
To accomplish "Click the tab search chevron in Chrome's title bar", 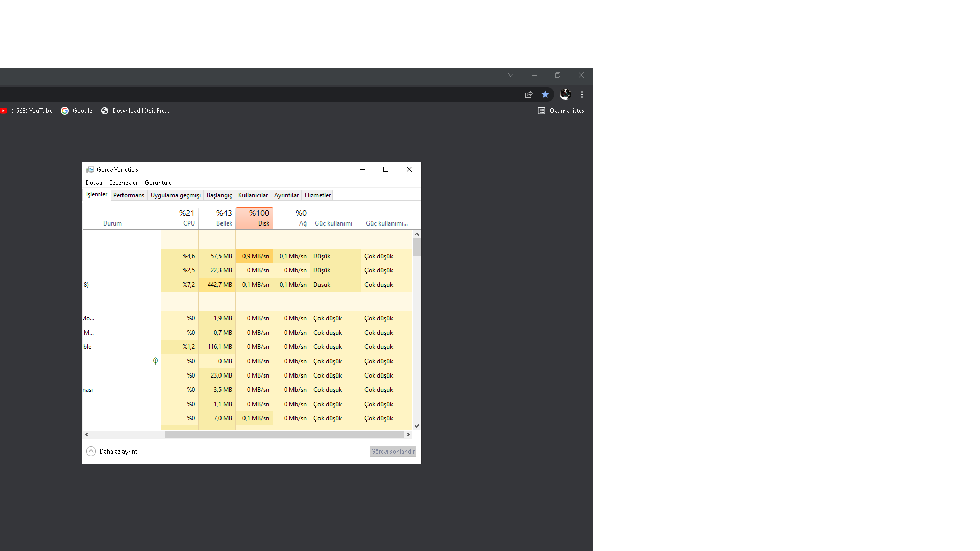I will click(x=511, y=75).
